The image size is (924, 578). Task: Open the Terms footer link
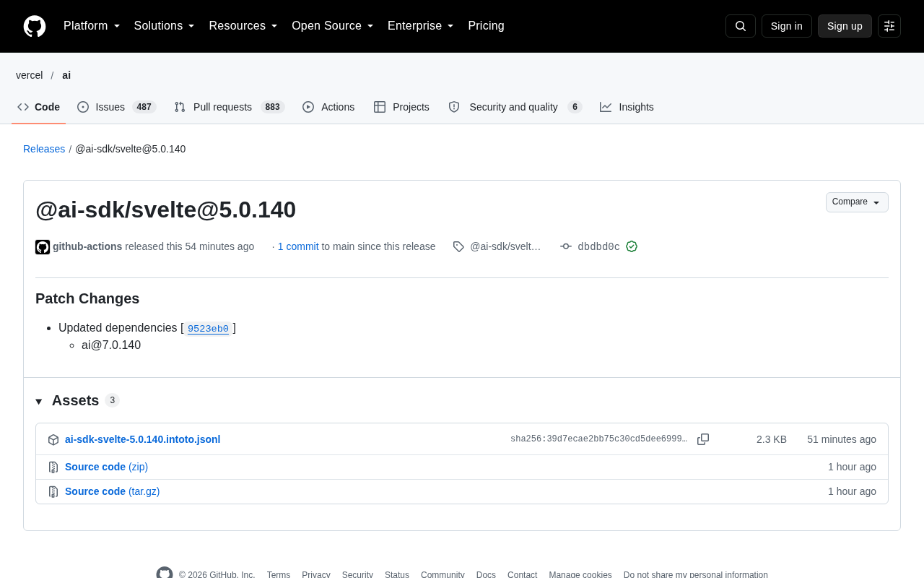(x=279, y=575)
